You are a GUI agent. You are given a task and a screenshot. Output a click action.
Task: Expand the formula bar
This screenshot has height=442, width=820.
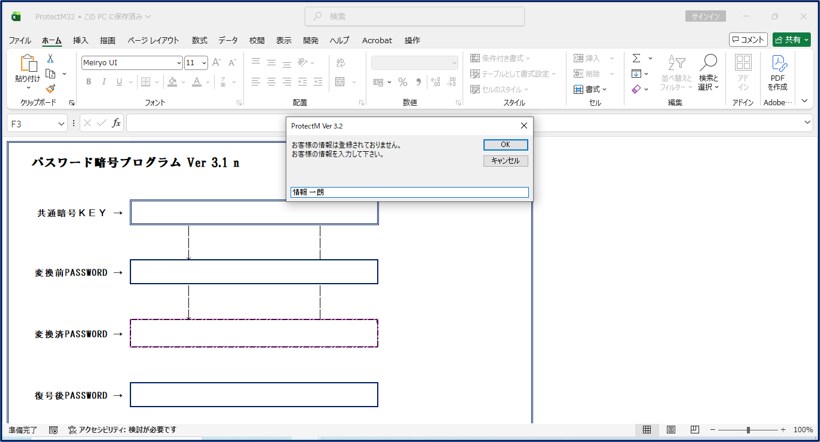tap(807, 123)
